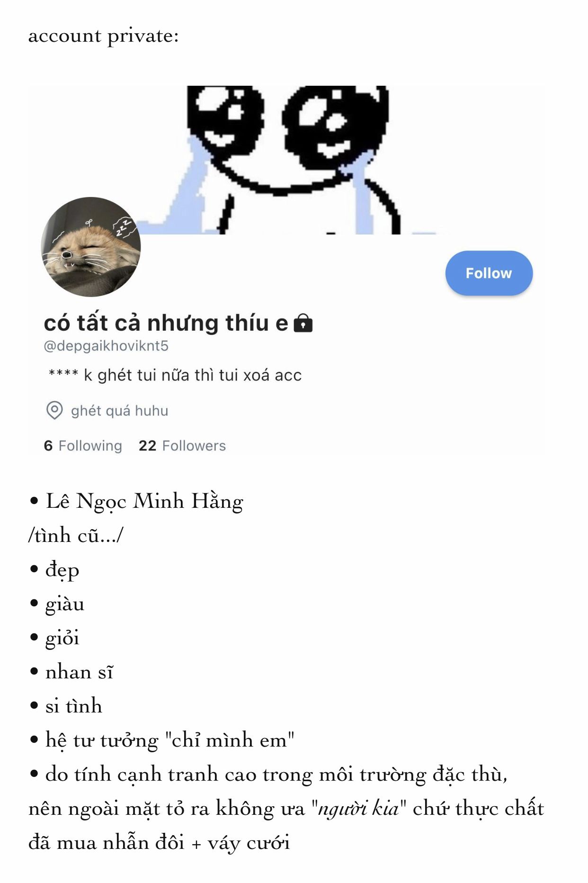Click the italic text "người kia"
The width and height of the screenshot is (588, 883).
click(x=358, y=809)
